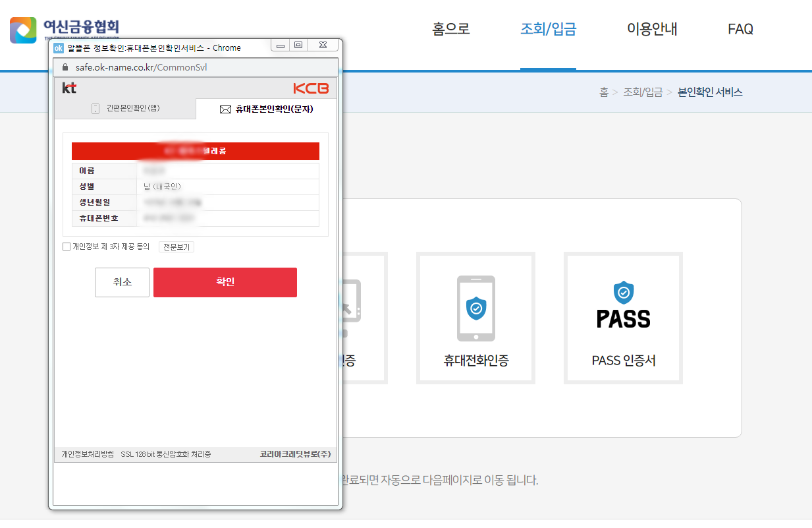Click the 이름 row label
The image size is (812, 528).
click(86, 171)
